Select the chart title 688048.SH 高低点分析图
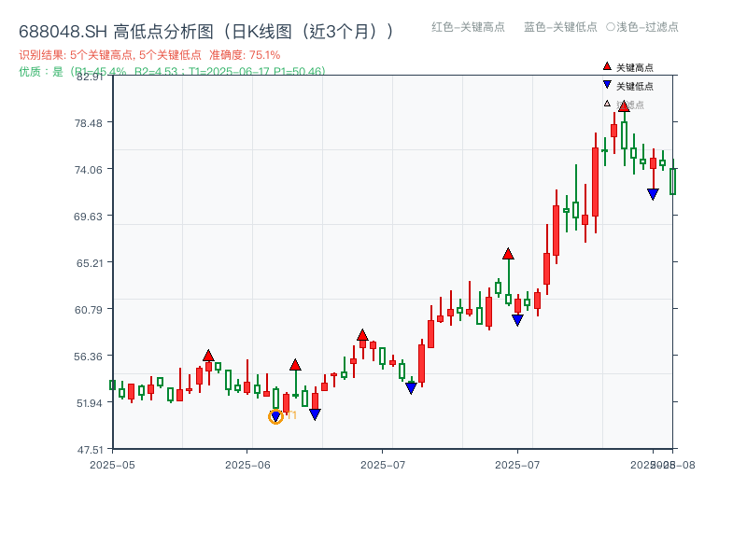This screenshot has height=560, width=747. [x=205, y=29]
